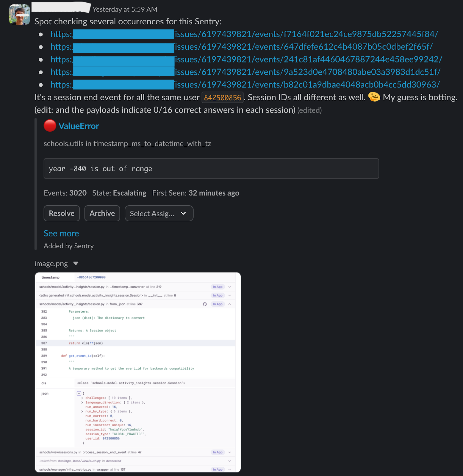Open the ValueError issue title link
Screen dimensions: 463x476
[79, 126]
